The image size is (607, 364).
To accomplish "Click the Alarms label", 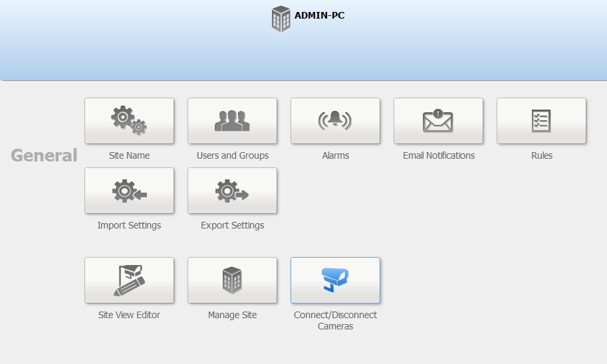I will 336,155.
